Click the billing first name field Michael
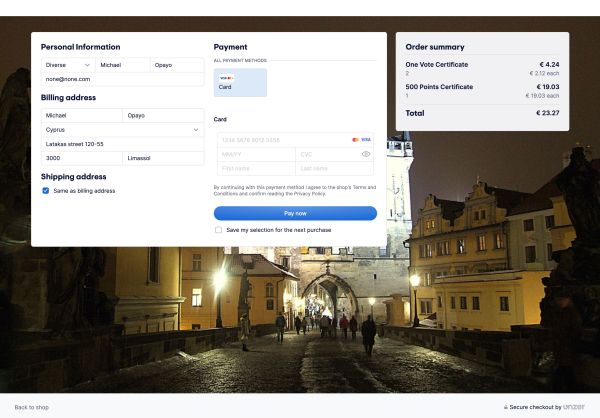The height and width of the screenshot is (418, 600). point(82,116)
